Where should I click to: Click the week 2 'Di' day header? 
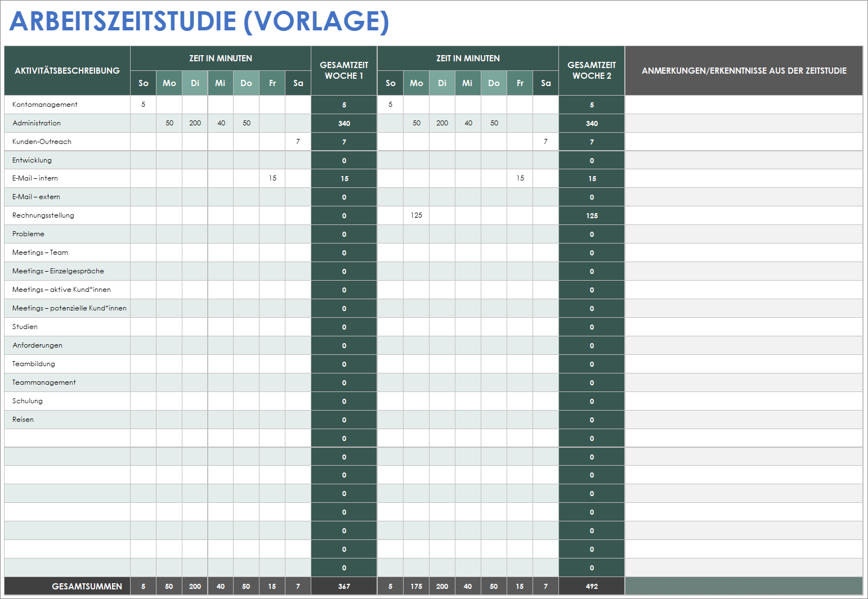coord(442,83)
